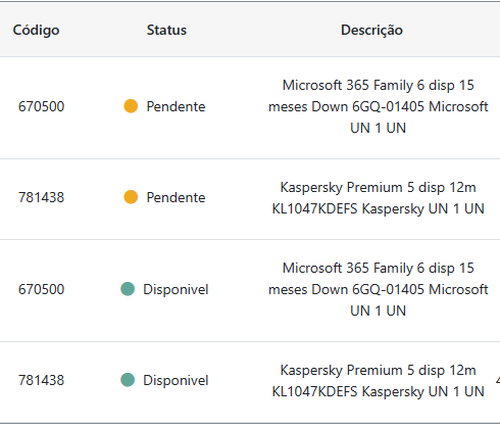Open the pending Kaspersky Premium description
The height and width of the screenshot is (428, 500).
tap(378, 198)
